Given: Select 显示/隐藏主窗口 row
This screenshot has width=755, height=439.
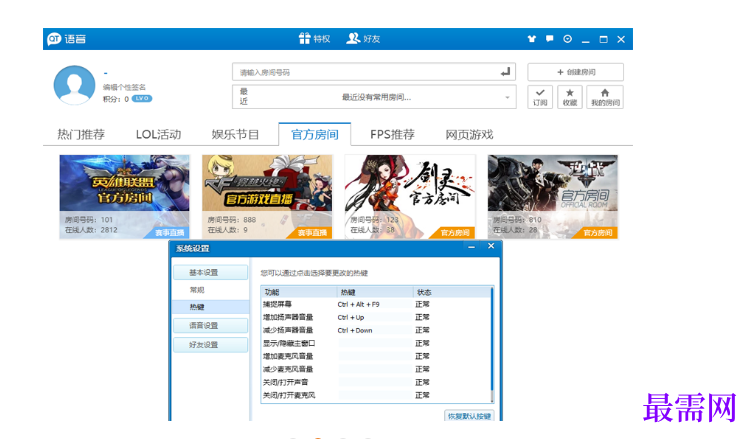Looking at the screenshot, I should (x=376, y=343).
